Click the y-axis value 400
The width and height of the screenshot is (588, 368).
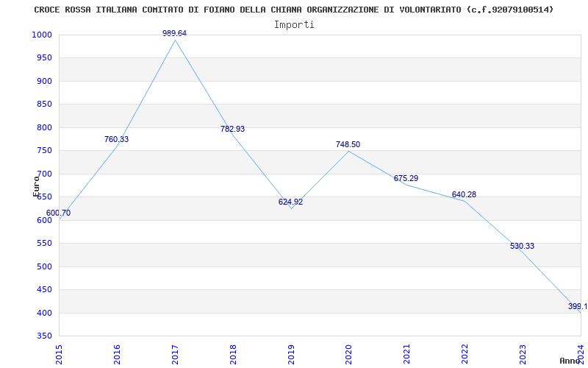pos(44,313)
